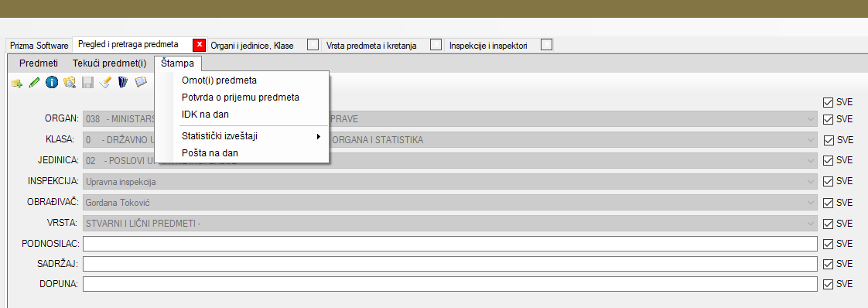Toggle SVE checkbox for KLASA row
The height and width of the screenshot is (308, 868).
tap(828, 140)
